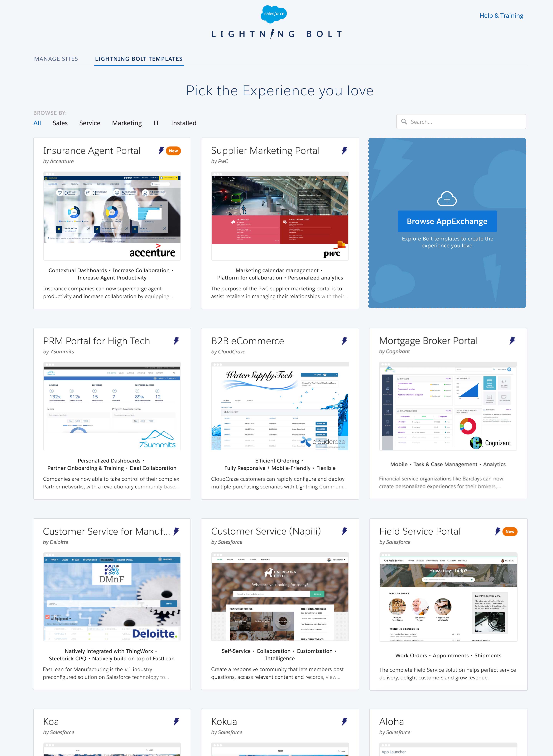Click B2B eCommerce CloudCraze preview thumbnail

point(280,406)
